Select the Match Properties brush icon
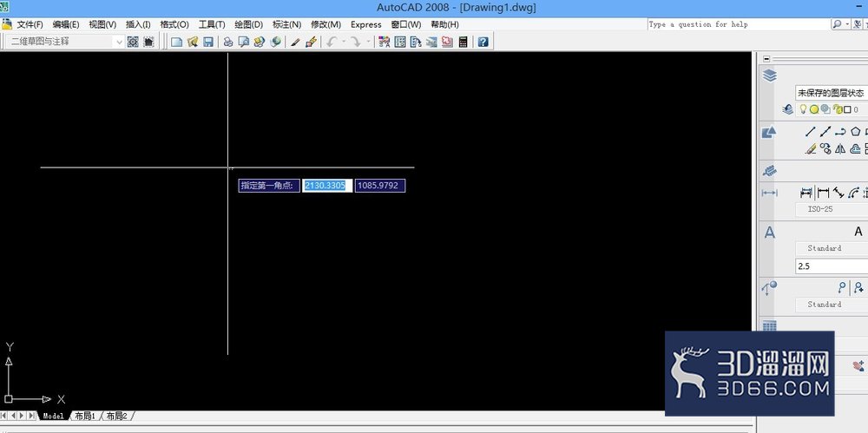This screenshot has width=868, height=433. point(295,42)
